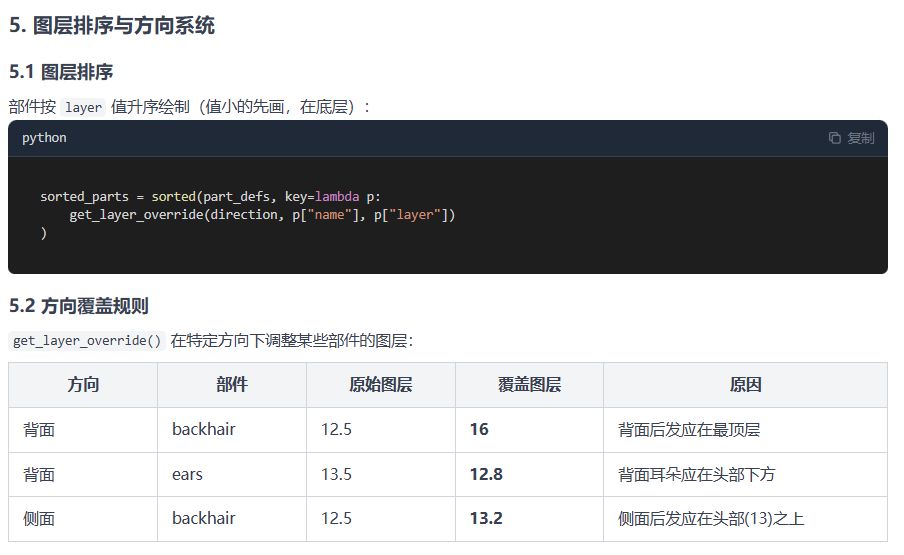Click the 方向 column header
Viewport: 904px width, 555px height.
(83, 385)
